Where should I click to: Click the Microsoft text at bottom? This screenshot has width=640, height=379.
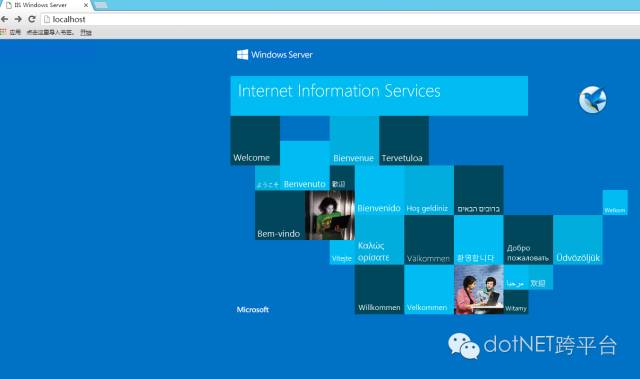click(253, 310)
